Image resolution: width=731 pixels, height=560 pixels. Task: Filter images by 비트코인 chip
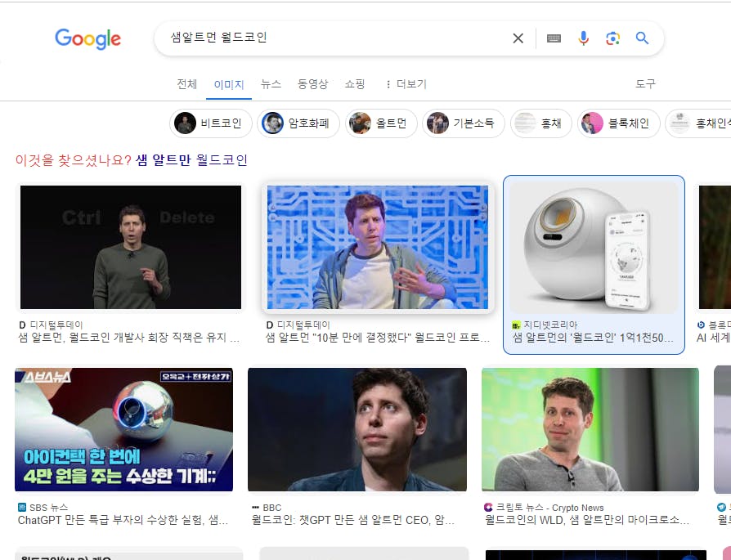[x=211, y=123]
